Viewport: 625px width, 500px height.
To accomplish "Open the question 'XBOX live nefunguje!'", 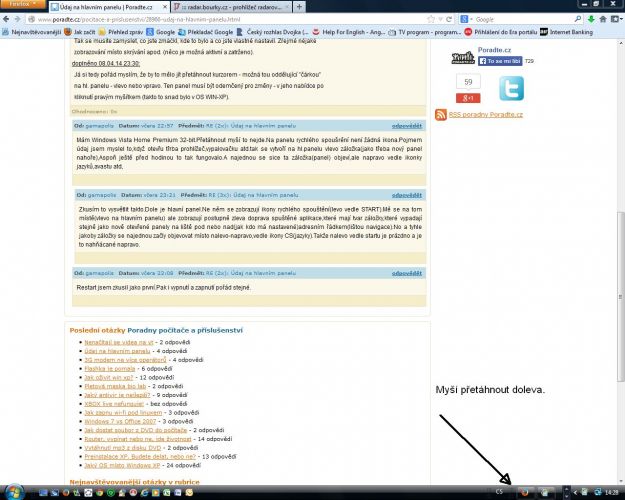I will (114, 404).
